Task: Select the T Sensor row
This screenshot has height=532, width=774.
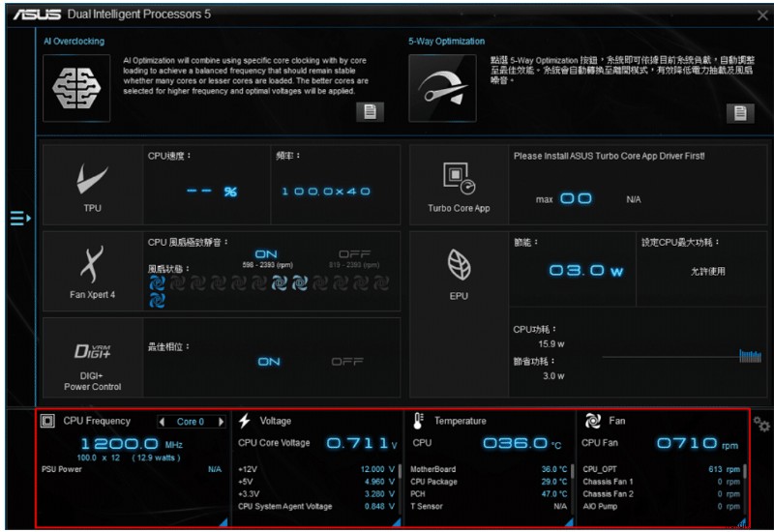Action: 489,506
